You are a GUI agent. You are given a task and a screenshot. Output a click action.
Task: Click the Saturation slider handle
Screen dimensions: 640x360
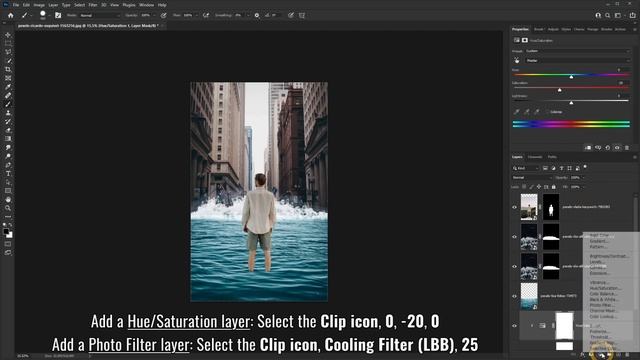tap(560, 90)
